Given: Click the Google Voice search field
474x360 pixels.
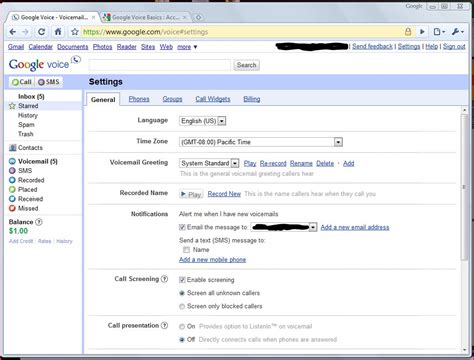Looking at the screenshot, I should [x=160, y=65].
